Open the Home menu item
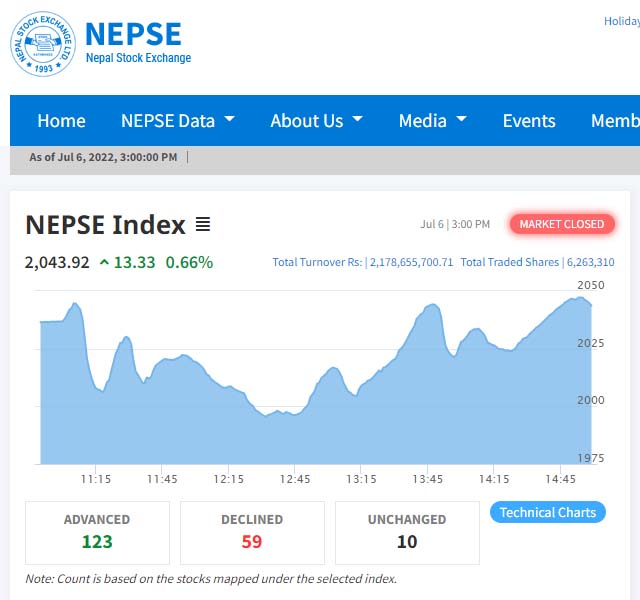The width and height of the screenshot is (640, 600). point(61,121)
